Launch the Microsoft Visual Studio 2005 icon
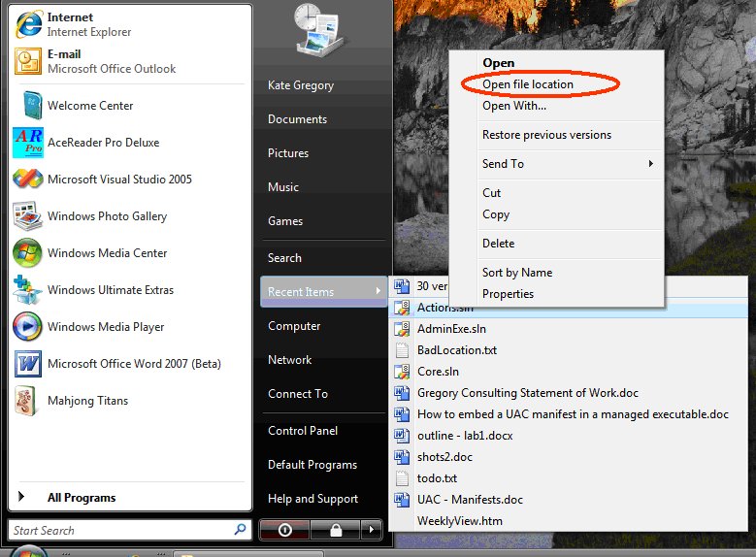Image resolution: width=756 pixels, height=557 pixels. tap(27, 179)
